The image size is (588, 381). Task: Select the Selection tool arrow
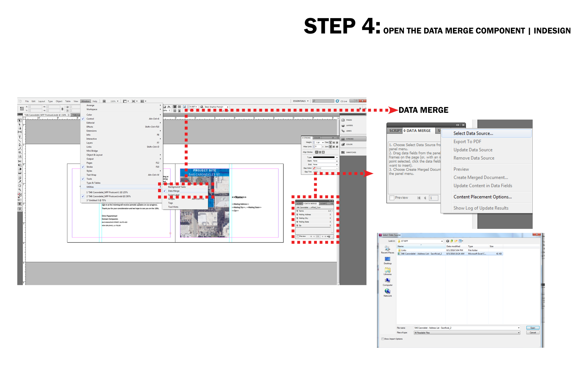click(20, 121)
